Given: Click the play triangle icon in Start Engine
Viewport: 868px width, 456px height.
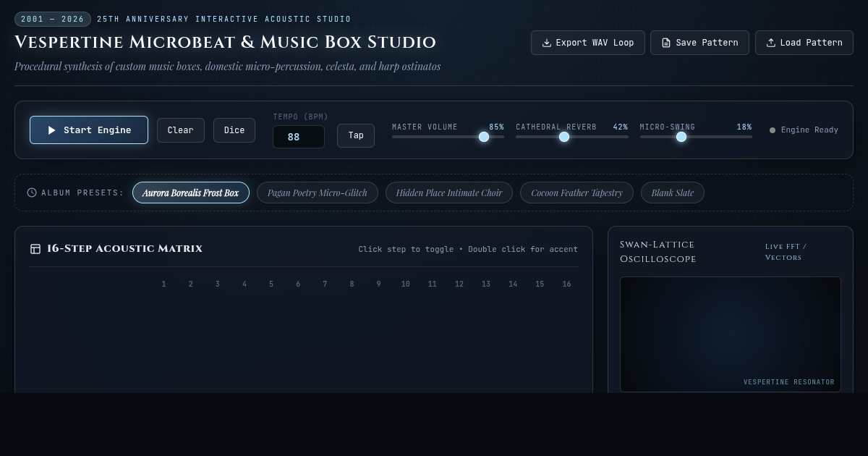Looking at the screenshot, I should click(x=51, y=130).
